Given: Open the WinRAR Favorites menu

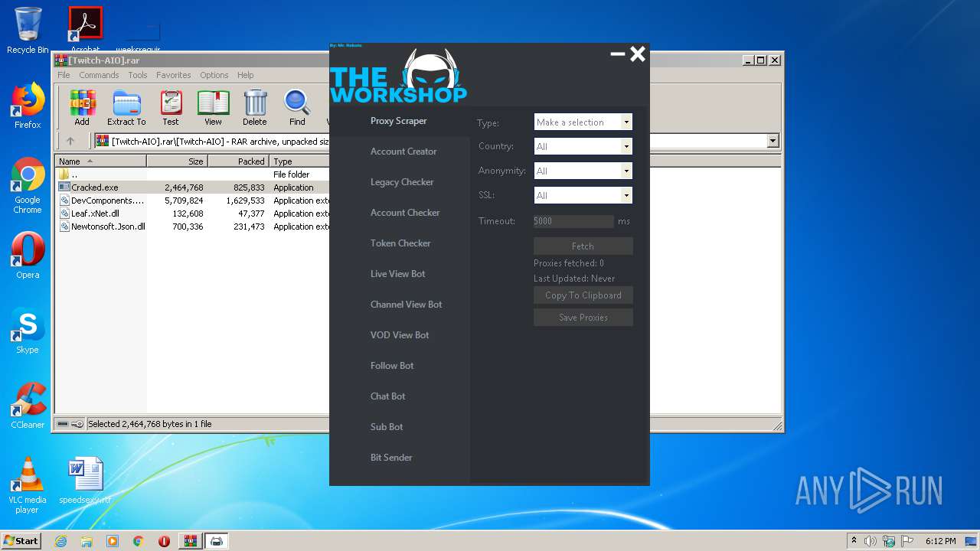Looking at the screenshot, I should [x=174, y=75].
